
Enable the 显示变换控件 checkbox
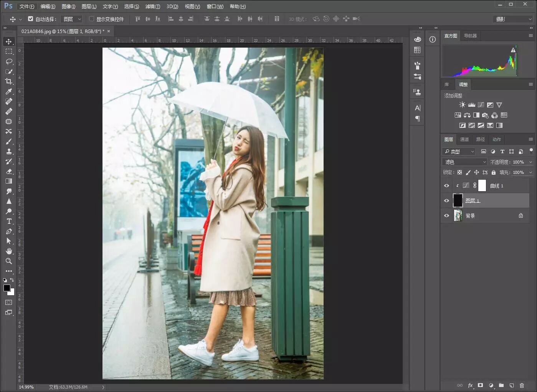(91, 19)
